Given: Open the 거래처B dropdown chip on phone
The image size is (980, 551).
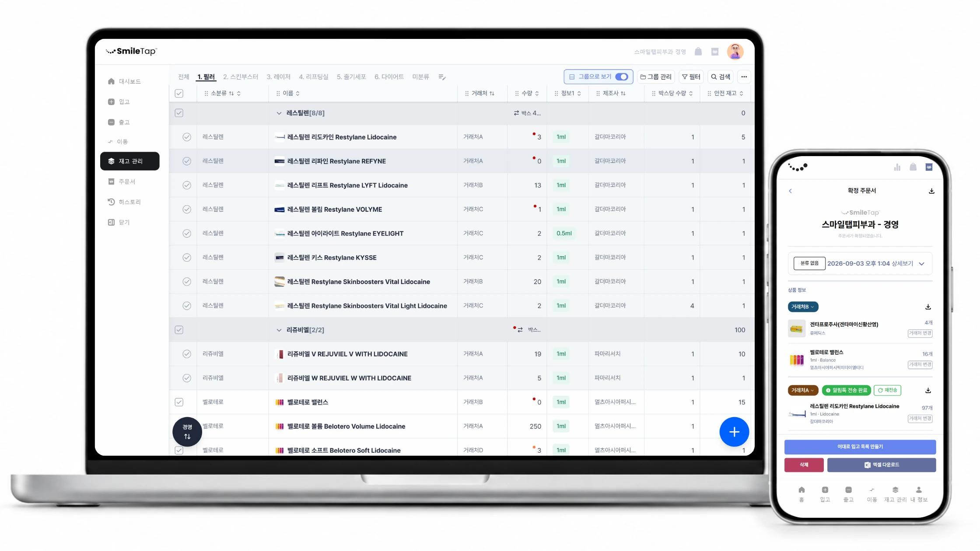Looking at the screenshot, I should point(803,307).
